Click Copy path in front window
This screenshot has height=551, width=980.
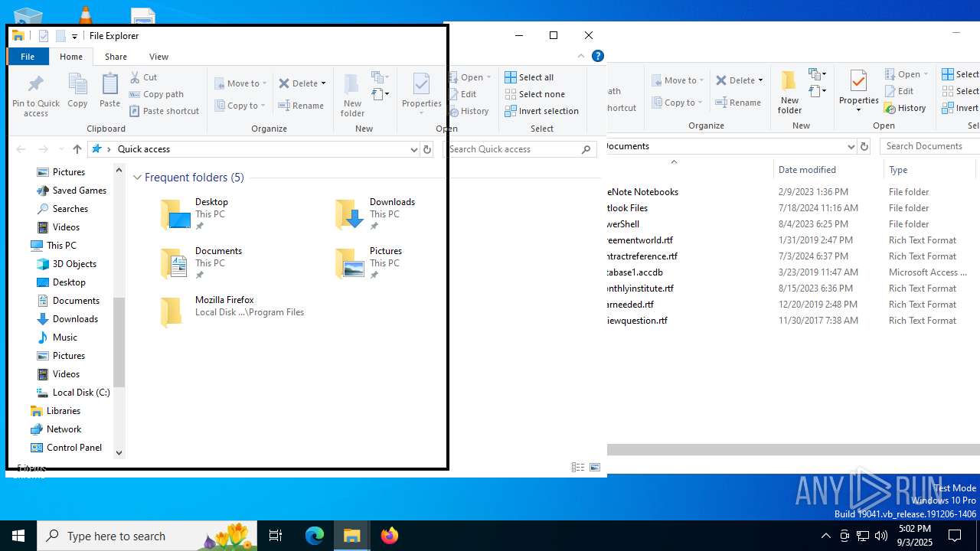tap(156, 94)
